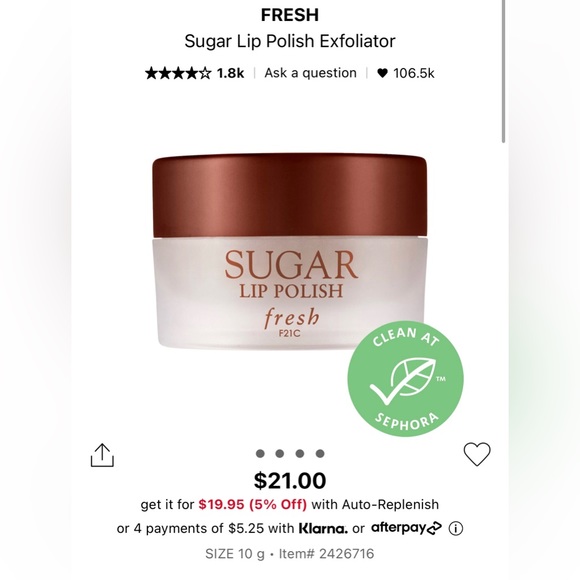Add product to Loves with heart outline
Image resolution: width=580 pixels, height=580 pixels.
pyautogui.click(x=477, y=454)
